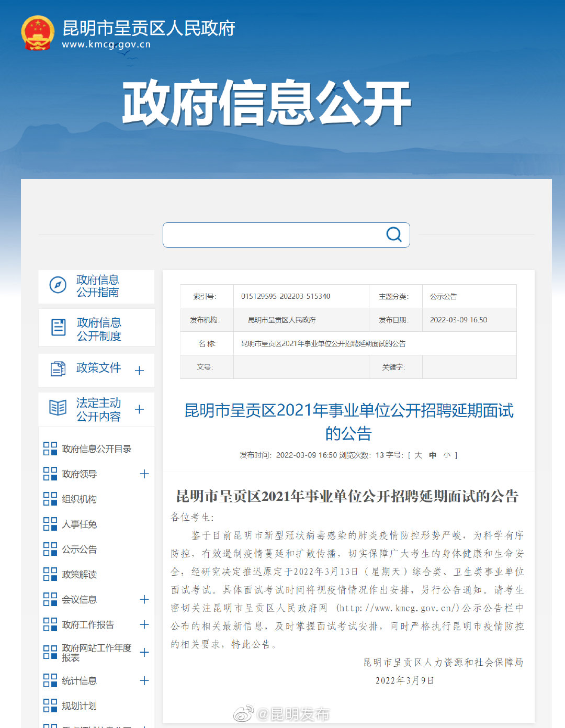
Task: Click the grid icon beside 组织机构
Action: click(x=50, y=499)
